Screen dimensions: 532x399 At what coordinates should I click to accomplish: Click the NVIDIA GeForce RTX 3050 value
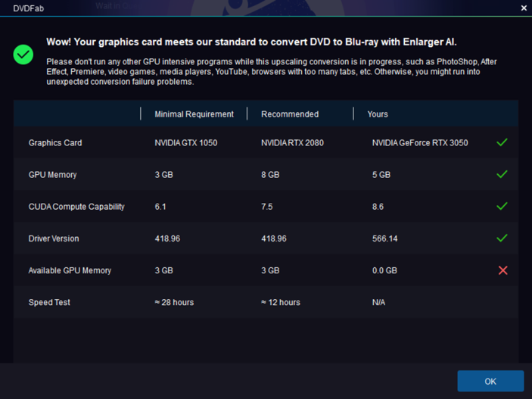tap(420, 142)
